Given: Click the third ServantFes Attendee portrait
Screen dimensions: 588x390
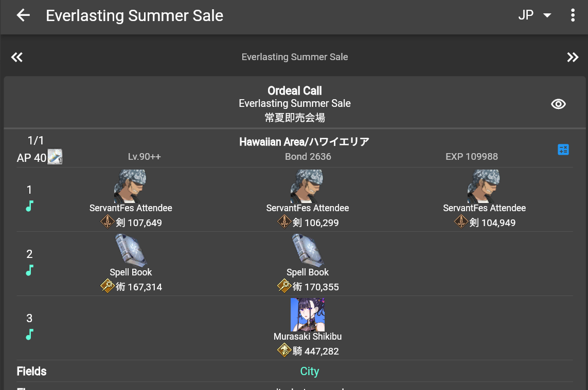Looking at the screenshot, I should (x=484, y=186).
